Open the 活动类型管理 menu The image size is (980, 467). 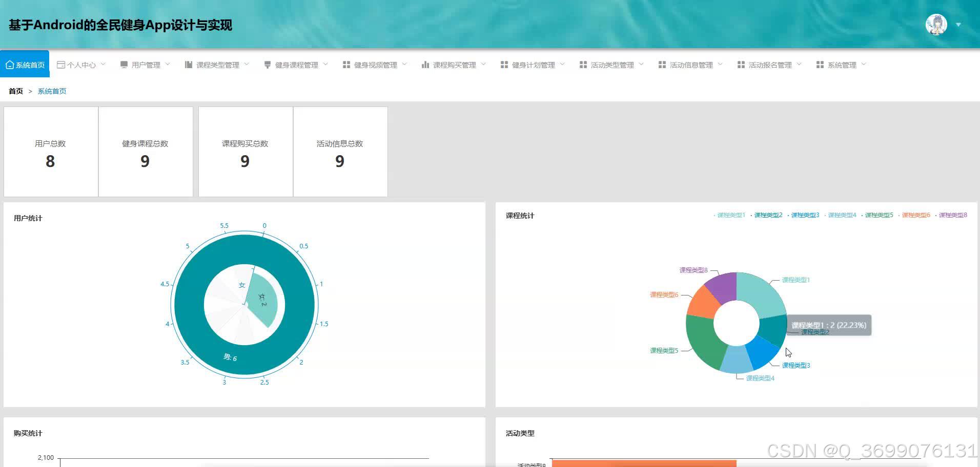pos(612,65)
